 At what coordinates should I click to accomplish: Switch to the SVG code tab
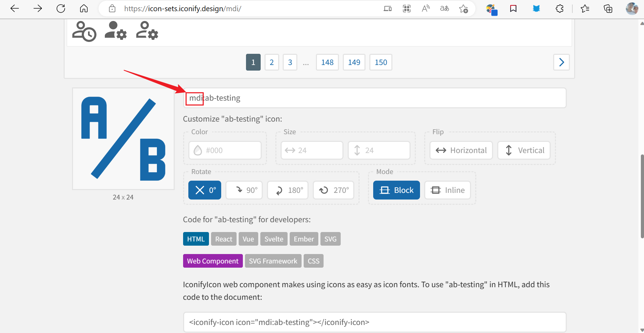click(331, 239)
